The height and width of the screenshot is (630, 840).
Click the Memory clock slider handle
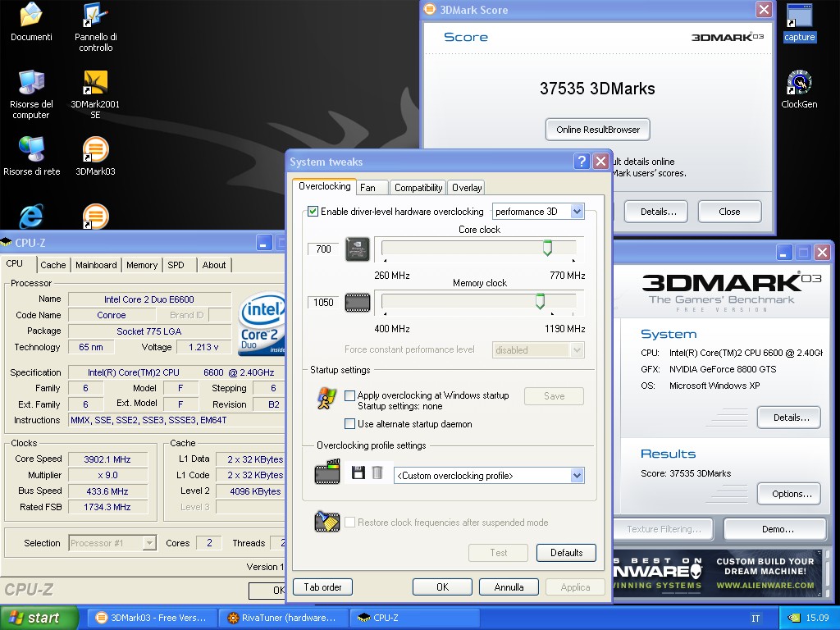pos(540,301)
